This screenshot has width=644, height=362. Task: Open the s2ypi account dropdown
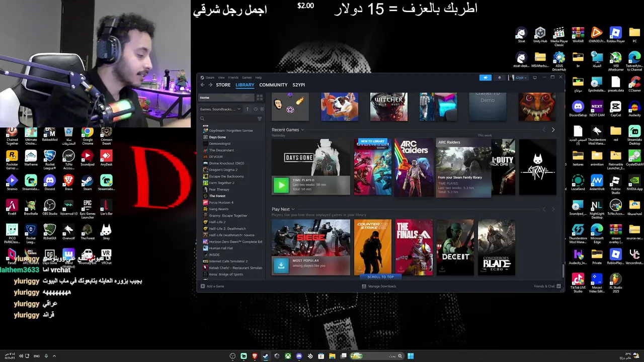pyautogui.click(x=517, y=77)
